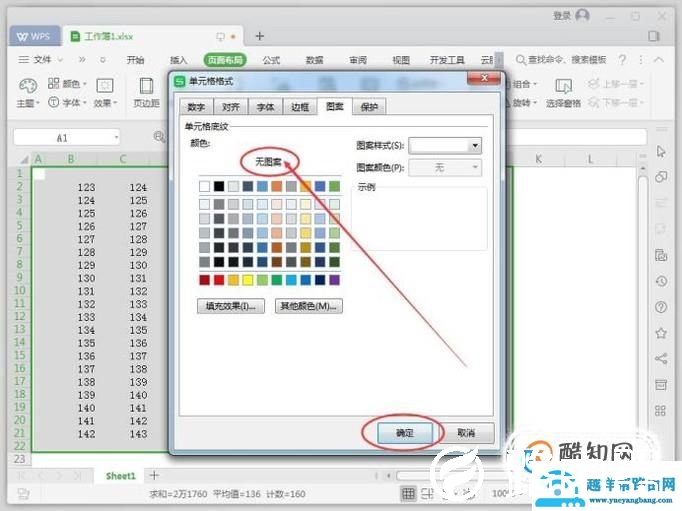Viewport: 682px width, 511px height.
Task: Pick the white swatch in the top row
Action: pos(204,186)
